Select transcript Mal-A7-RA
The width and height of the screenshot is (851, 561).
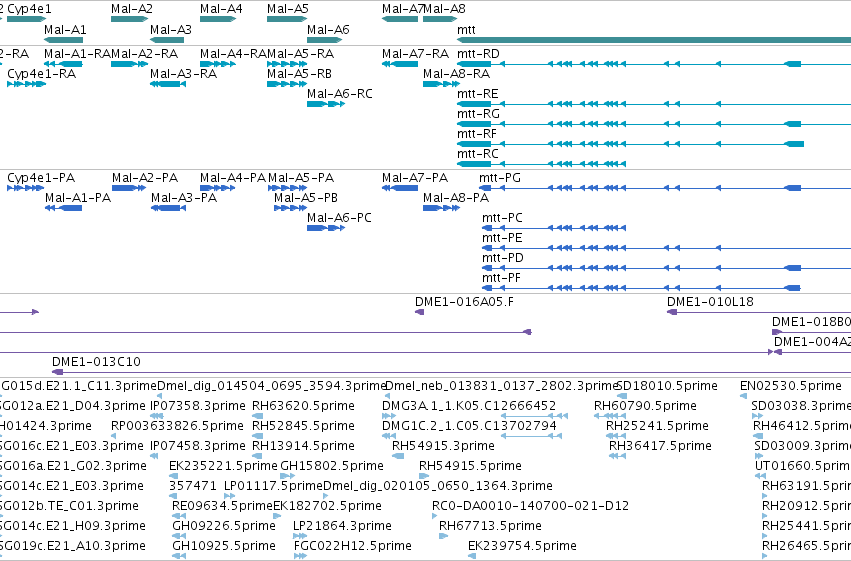click(400, 64)
